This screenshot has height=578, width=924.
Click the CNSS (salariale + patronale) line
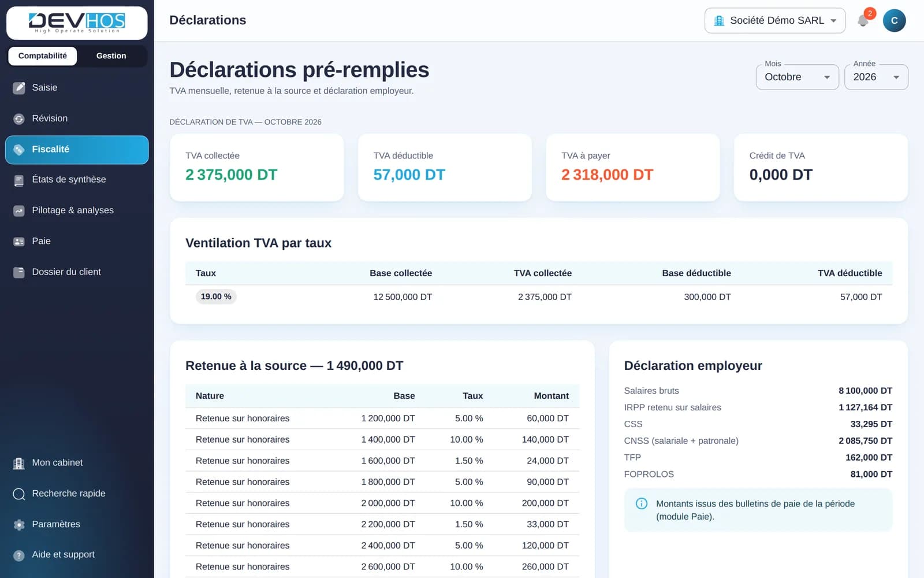758,441
